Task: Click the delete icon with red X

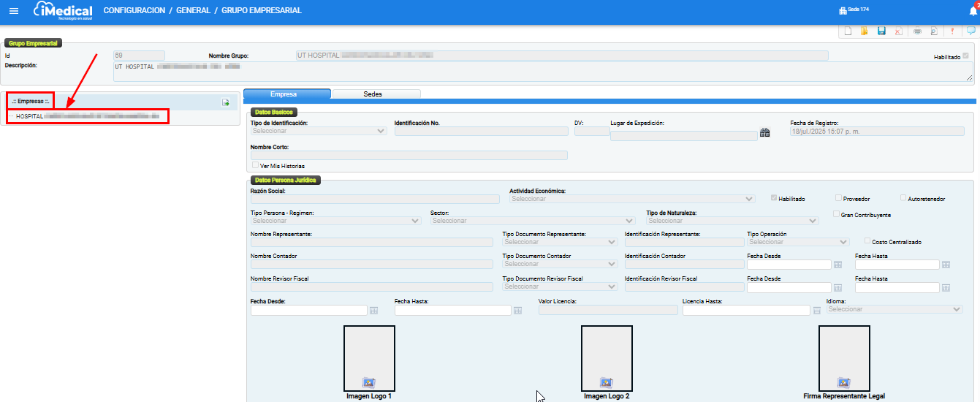Action: point(898,31)
